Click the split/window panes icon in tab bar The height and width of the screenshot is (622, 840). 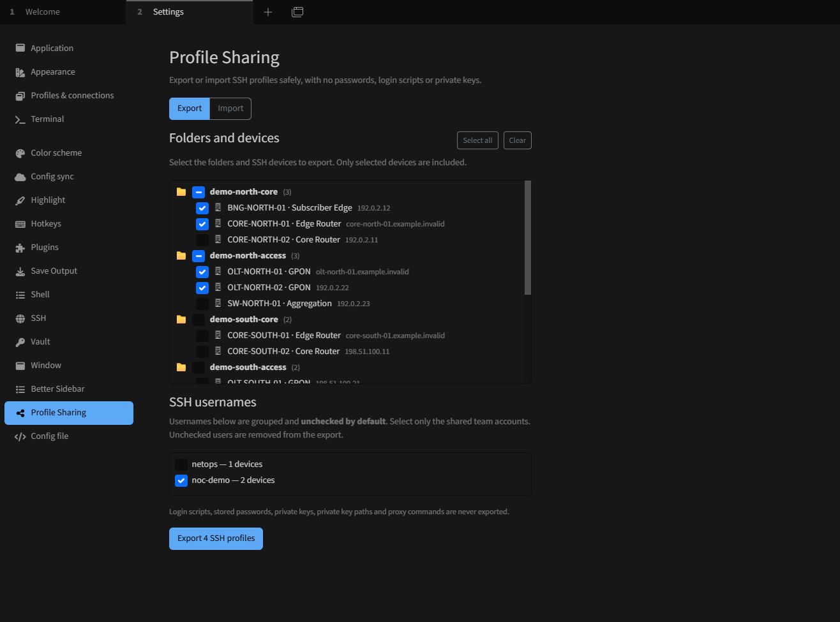tap(297, 12)
